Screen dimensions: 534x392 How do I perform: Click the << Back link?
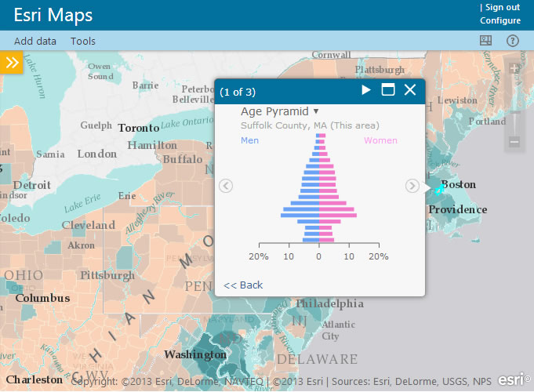coord(243,285)
